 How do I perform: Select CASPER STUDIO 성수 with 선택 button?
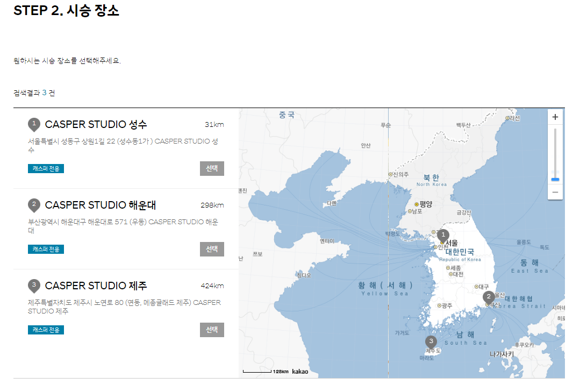pos(212,168)
